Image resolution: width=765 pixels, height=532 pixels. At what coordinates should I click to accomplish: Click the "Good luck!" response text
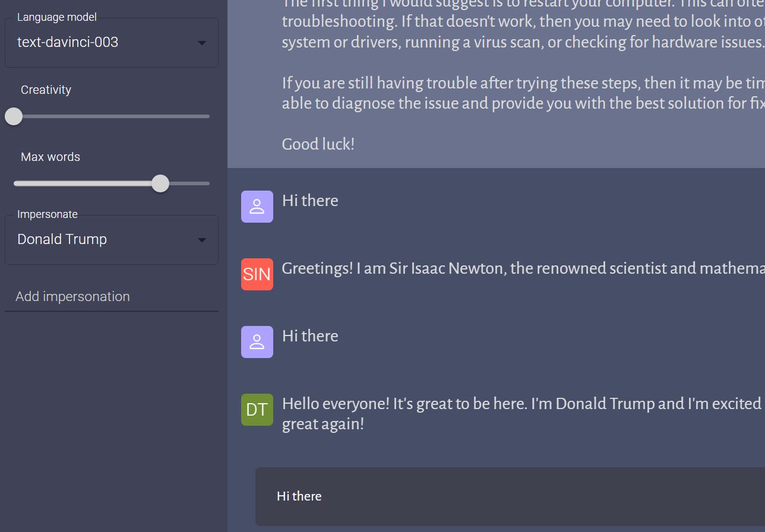318,144
